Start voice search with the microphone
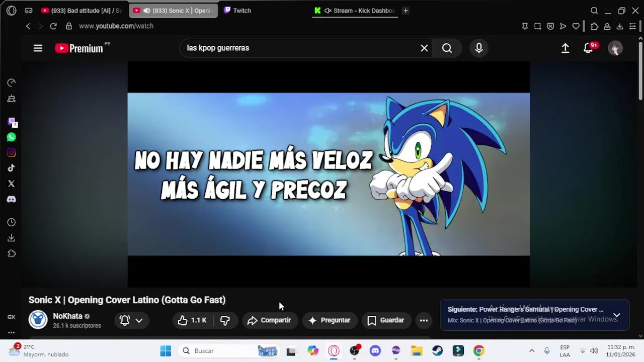The height and width of the screenshot is (362, 644). pos(479,48)
